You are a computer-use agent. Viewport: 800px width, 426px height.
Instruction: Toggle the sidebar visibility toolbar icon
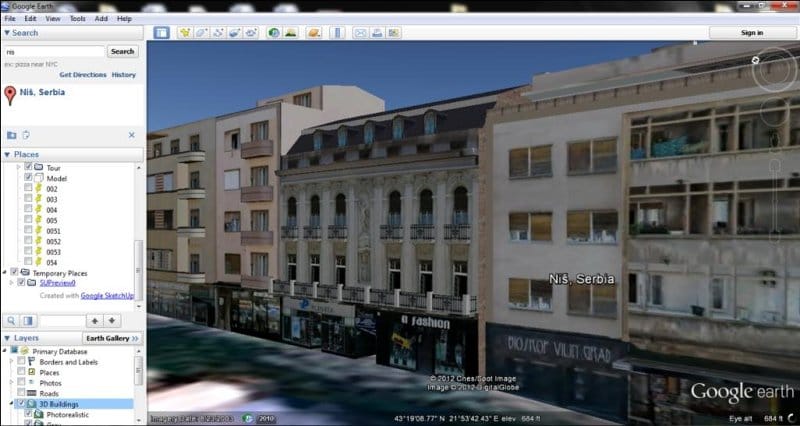(x=162, y=33)
